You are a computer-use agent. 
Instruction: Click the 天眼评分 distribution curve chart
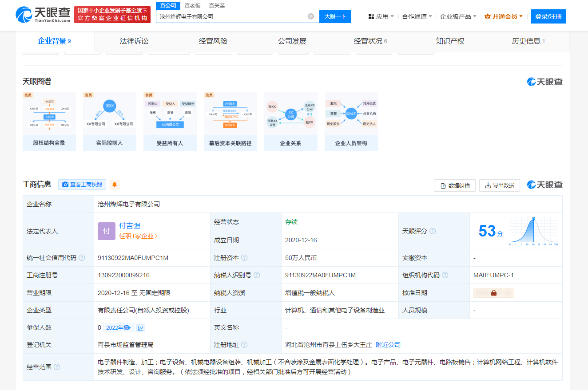[534, 231]
